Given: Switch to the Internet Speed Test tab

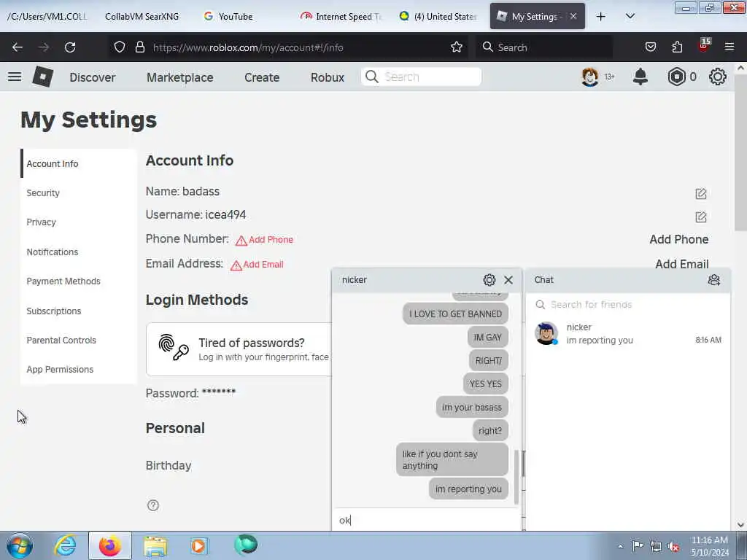Looking at the screenshot, I should coord(341,17).
